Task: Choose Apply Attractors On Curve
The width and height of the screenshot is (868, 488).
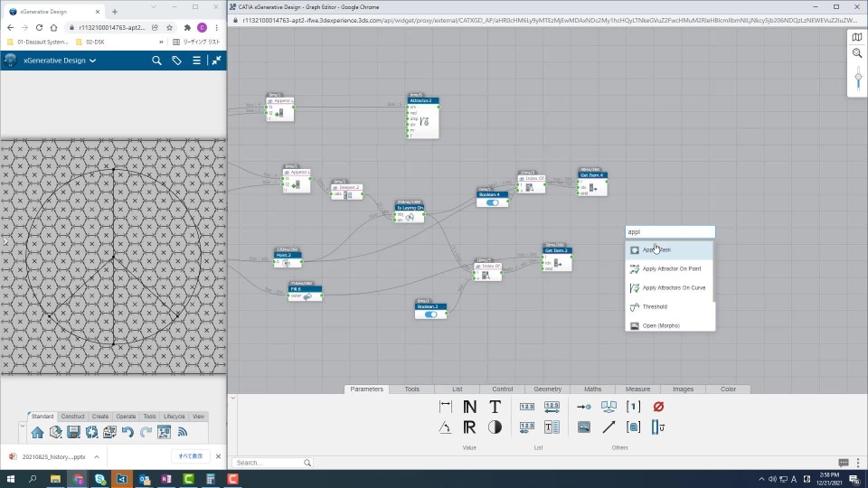Action: (670, 287)
